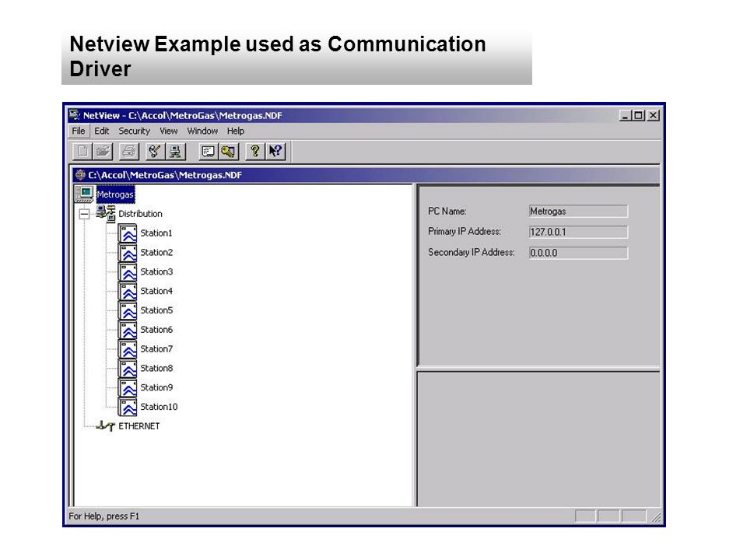This screenshot has height=560, width=747.
Task: Select the Station6 label
Action: coord(156,330)
